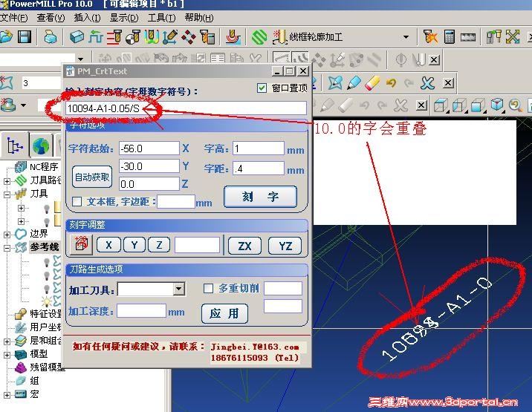Toggle first light bulb under 刀具 branch
The width and height of the screenshot is (532, 412).
click(x=47, y=208)
